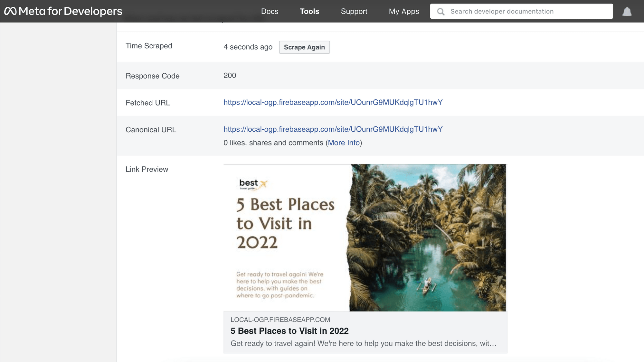Click the 200 response code value
The width and height of the screenshot is (644, 362).
click(230, 76)
